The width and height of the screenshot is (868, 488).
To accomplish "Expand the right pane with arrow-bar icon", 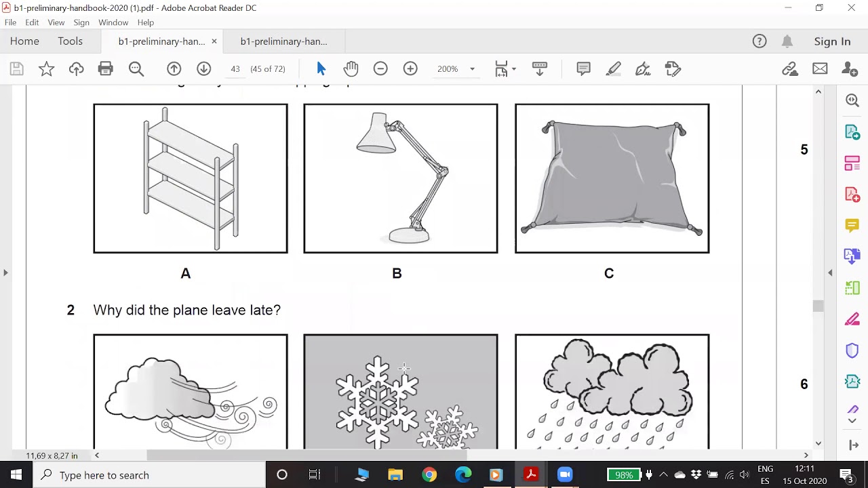I will pos(853,445).
